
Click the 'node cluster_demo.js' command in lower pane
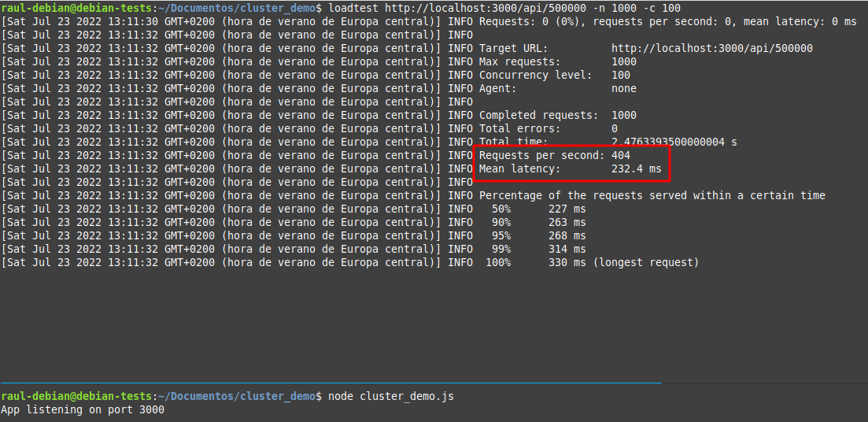point(390,396)
